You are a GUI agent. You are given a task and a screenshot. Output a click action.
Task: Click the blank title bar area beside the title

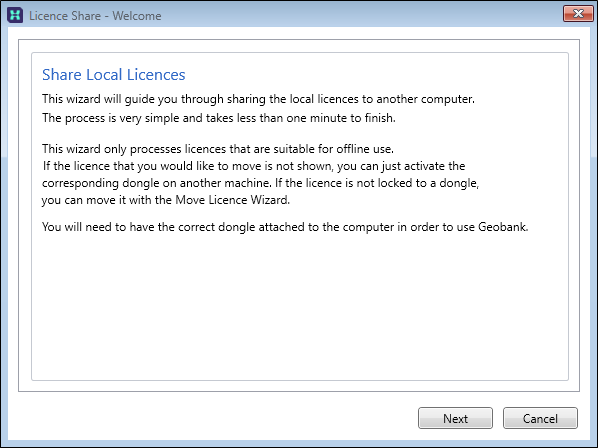(362, 15)
